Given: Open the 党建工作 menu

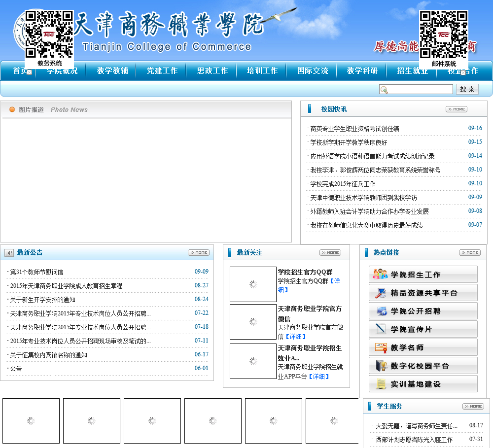Looking at the screenshot, I should 162,71.
